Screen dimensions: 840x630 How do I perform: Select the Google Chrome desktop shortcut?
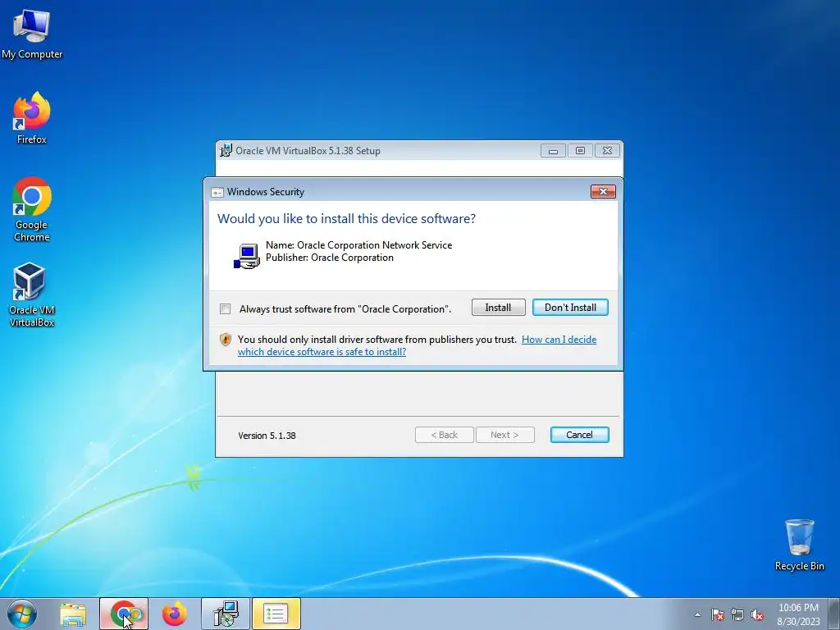point(32,209)
